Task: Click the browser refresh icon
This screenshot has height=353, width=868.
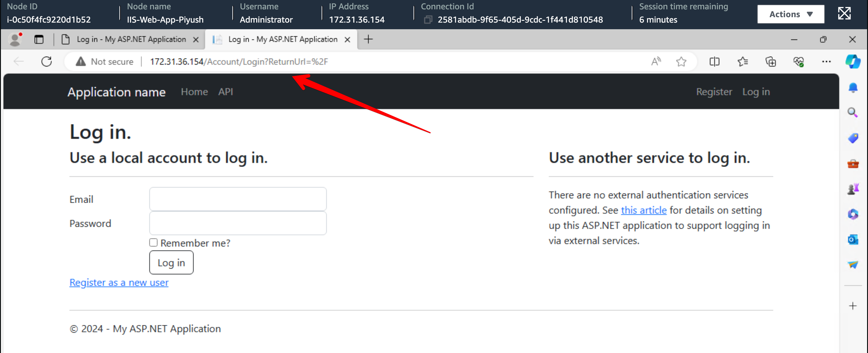Action: (x=46, y=62)
